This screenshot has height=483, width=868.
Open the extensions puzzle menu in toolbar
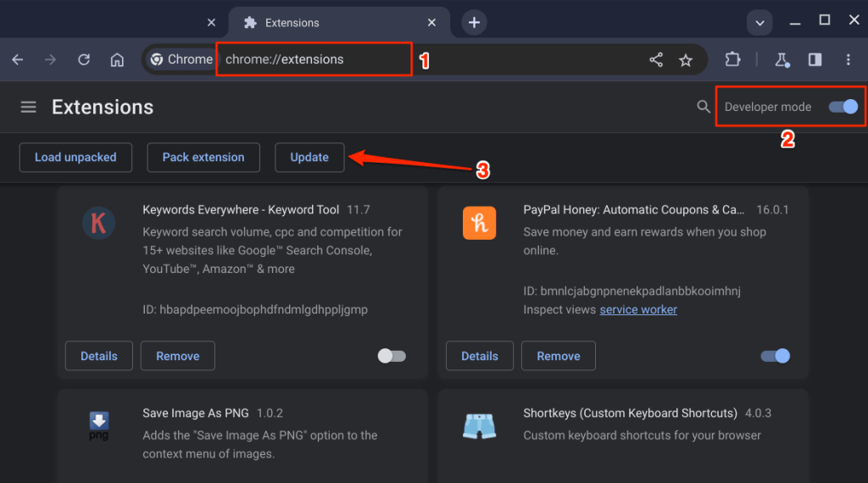732,59
